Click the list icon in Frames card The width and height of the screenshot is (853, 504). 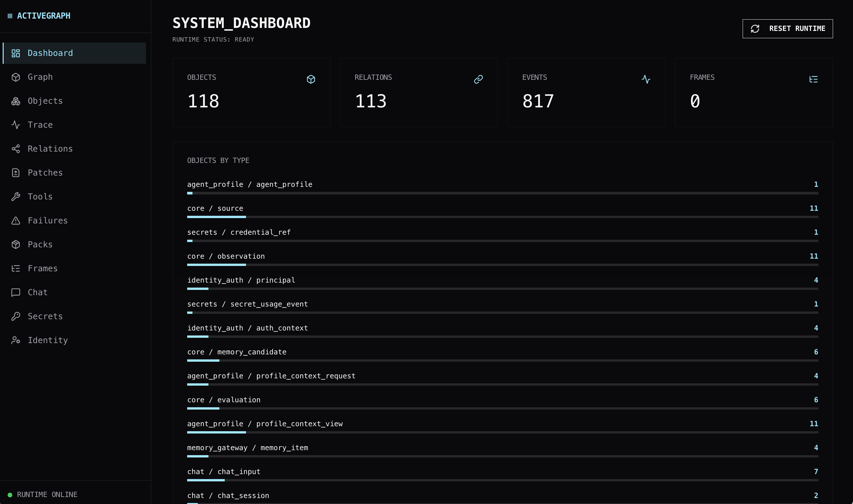coord(814,79)
